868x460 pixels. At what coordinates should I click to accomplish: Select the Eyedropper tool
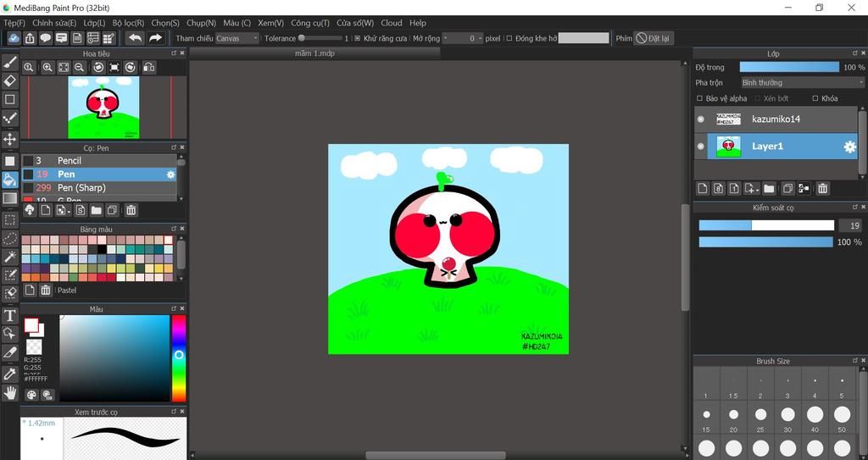click(x=10, y=374)
